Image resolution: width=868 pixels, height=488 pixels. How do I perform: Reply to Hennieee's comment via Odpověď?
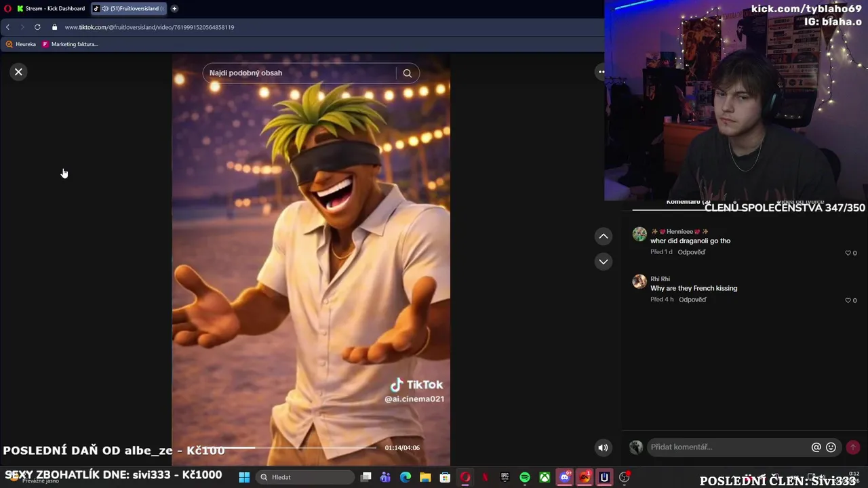point(692,252)
